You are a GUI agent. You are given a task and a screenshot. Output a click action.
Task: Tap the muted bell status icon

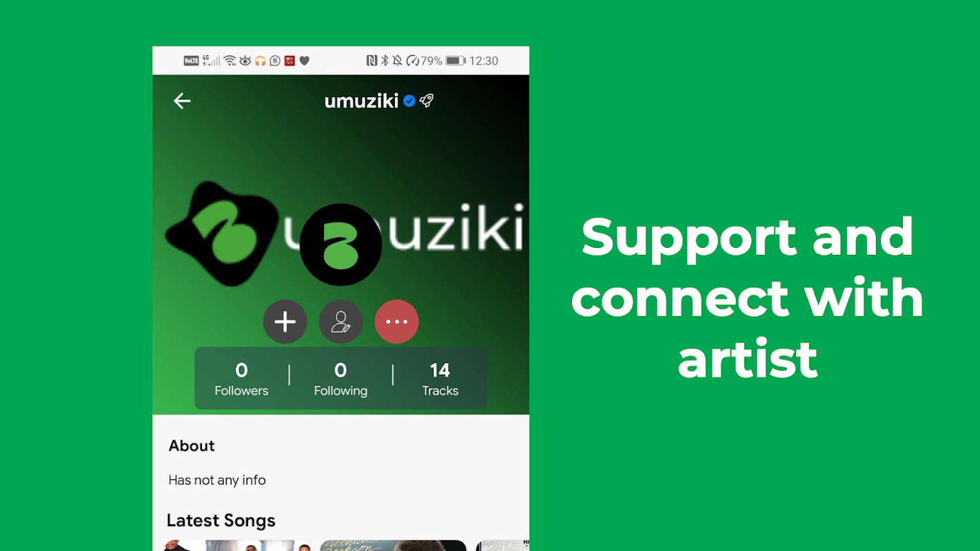click(x=398, y=61)
